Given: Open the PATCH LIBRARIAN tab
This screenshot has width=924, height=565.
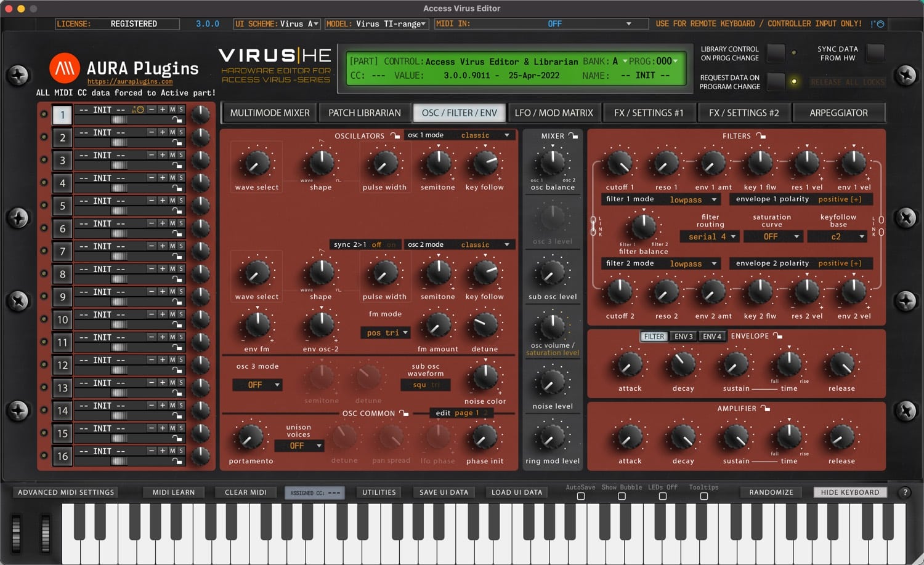Looking at the screenshot, I should [x=365, y=113].
